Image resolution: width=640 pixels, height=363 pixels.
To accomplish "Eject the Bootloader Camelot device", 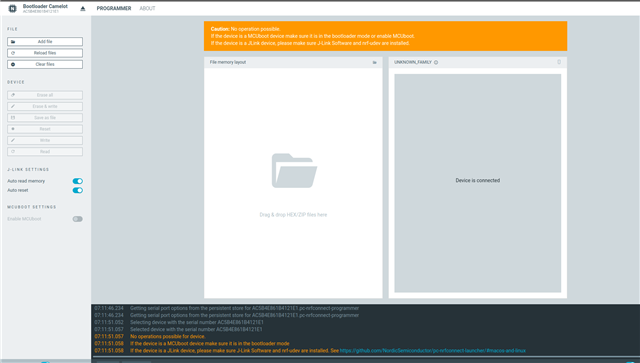I will click(83, 9).
